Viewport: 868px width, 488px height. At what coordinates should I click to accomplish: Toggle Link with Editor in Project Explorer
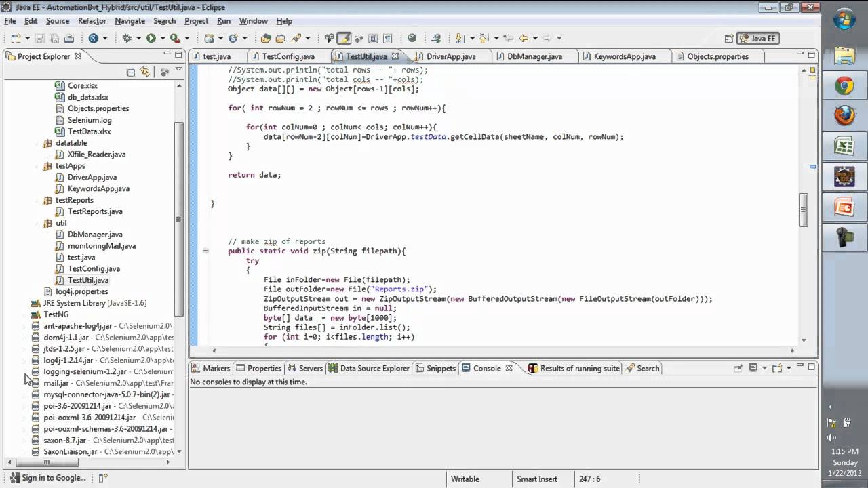pos(144,72)
